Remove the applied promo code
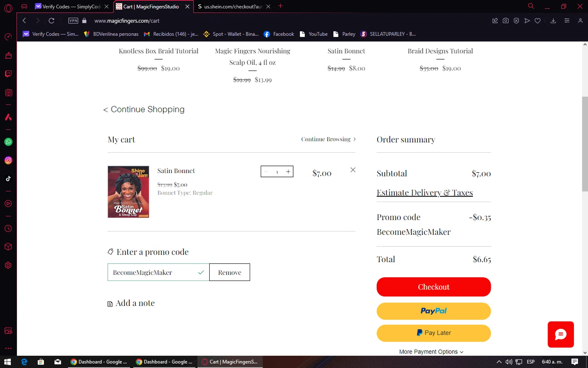This screenshot has height=368, width=588. pos(230,272)
